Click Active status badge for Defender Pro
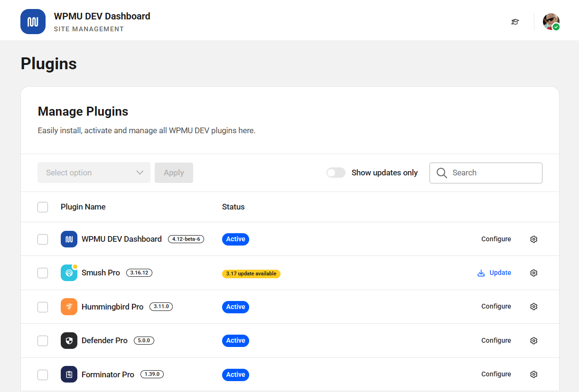The image size is (579, 392). [x=235, y=340]
